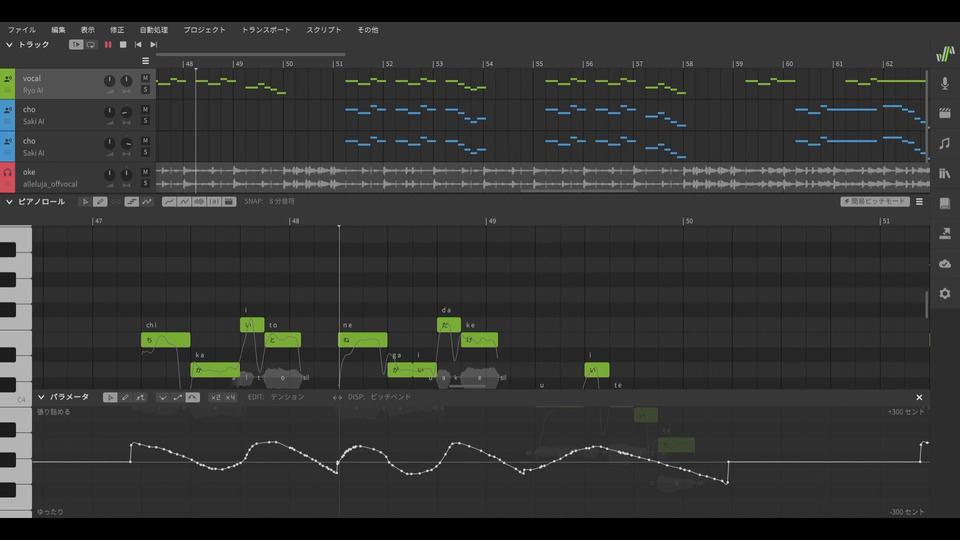
Task: Mute the first cho track
Action: [145, 109]
